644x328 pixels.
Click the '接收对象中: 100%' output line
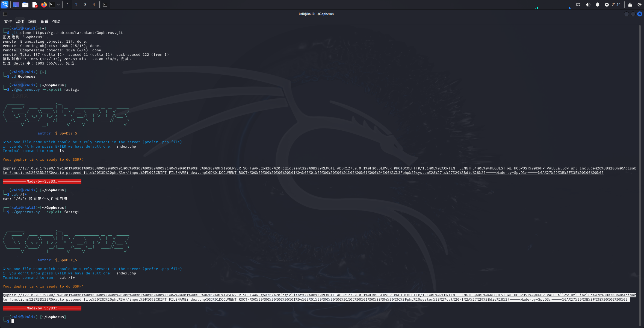coord(67,59)
